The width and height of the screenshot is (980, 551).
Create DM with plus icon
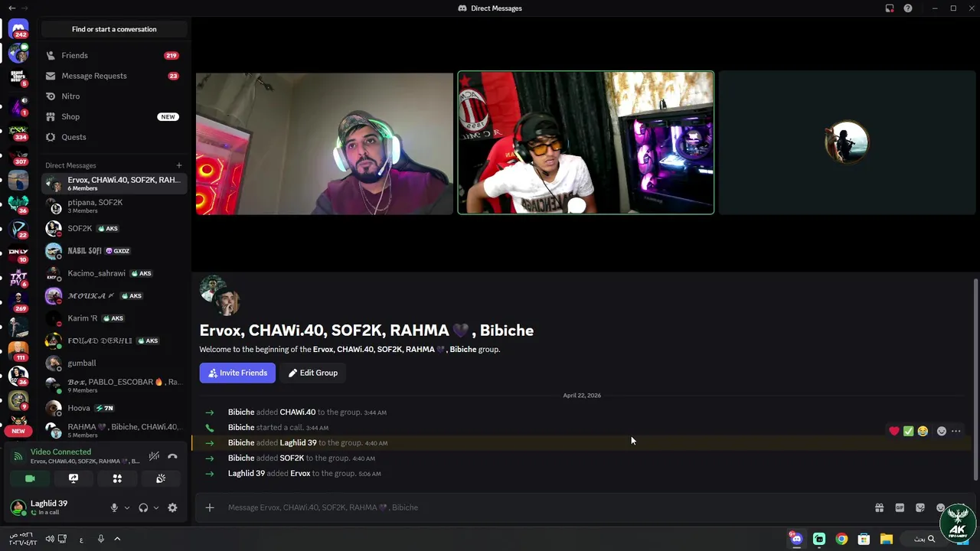pos(179,165)
